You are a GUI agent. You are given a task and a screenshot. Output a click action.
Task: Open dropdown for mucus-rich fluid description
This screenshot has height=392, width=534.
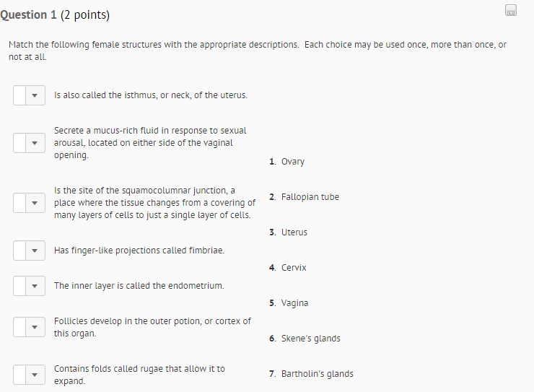coord(30,143)
